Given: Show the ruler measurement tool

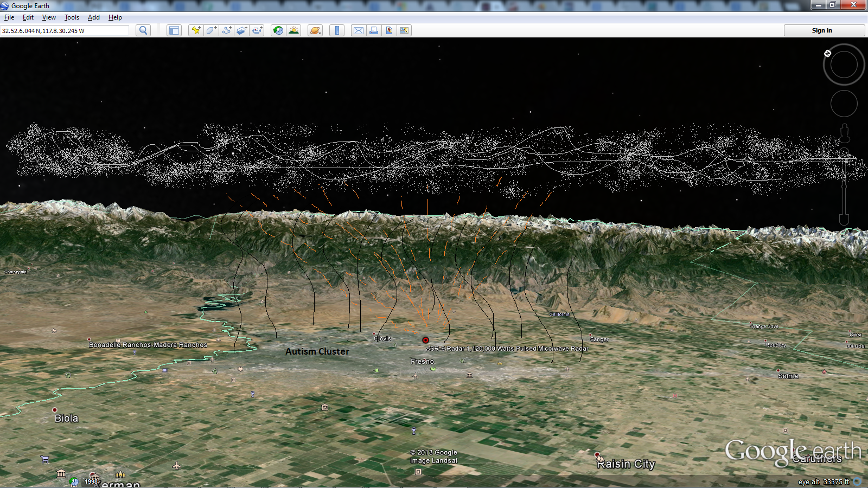Looking at the screenshot, I should coord(337,30).
